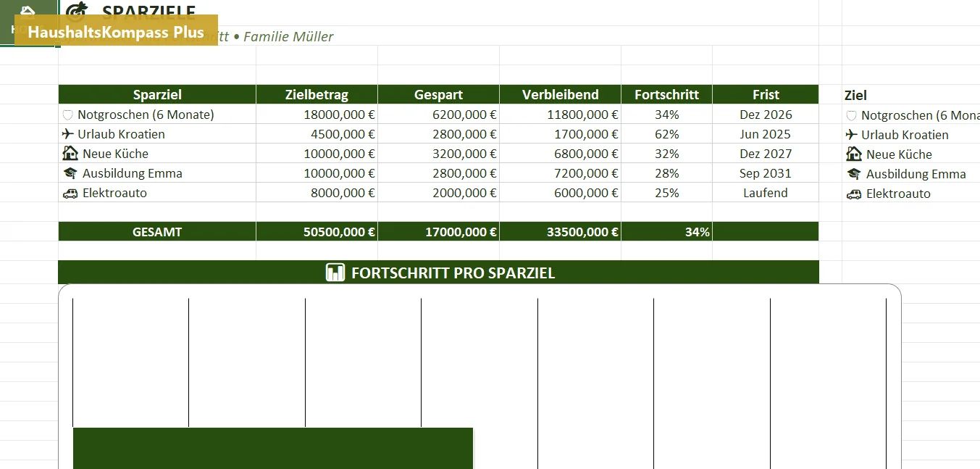
Task: Select the 6000,000 € Verbleibend cell
Action: tap(560, 193)
